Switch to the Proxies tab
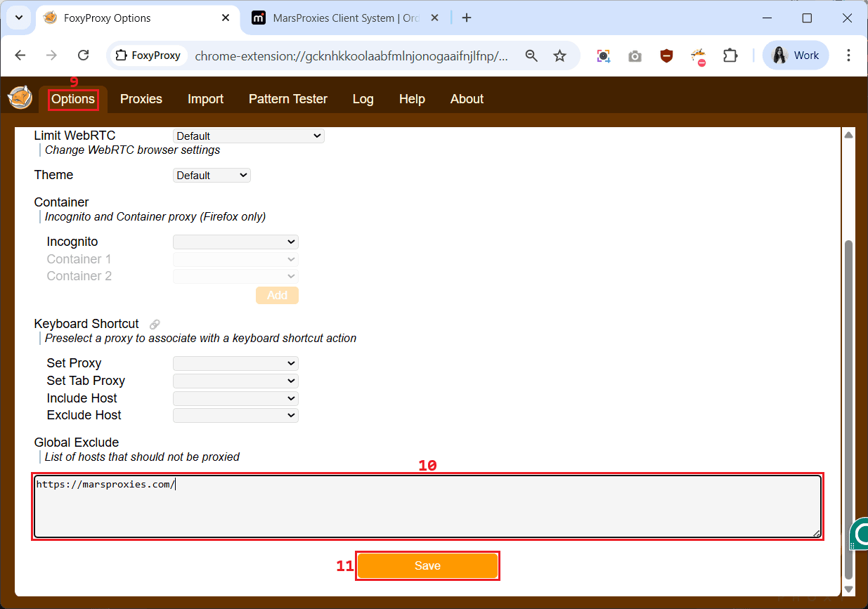868x609 pixels. coord(141,99)
